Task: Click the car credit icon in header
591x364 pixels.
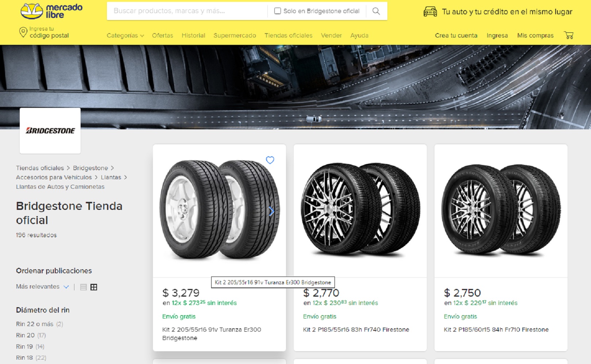Action: [430, 12]
